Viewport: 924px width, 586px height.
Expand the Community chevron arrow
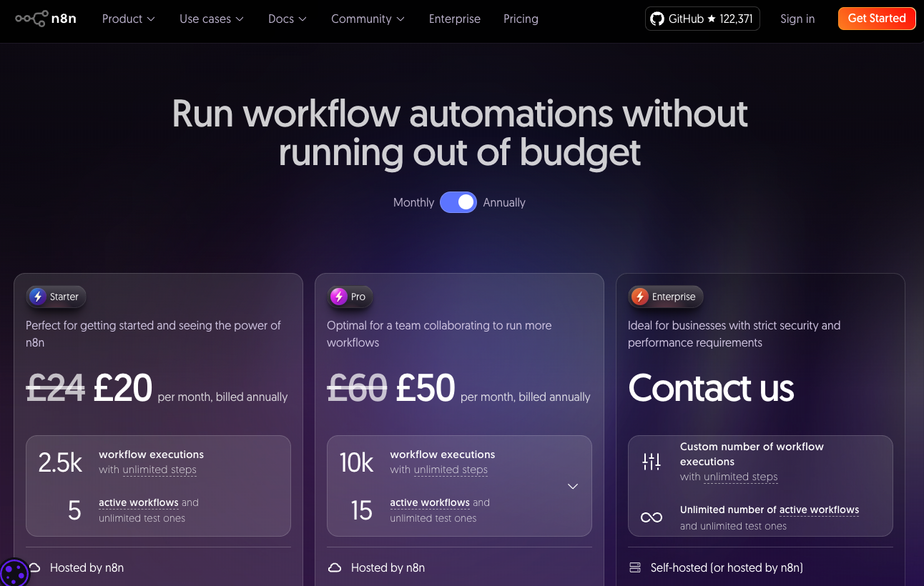point(400,19)
